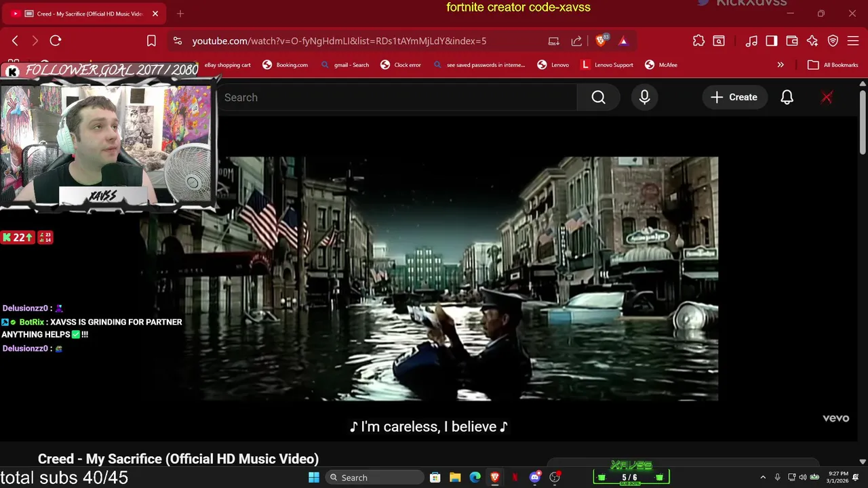Select the Creed - My Sacrifice browser tab
868x488 pixels.
[85, 14]
